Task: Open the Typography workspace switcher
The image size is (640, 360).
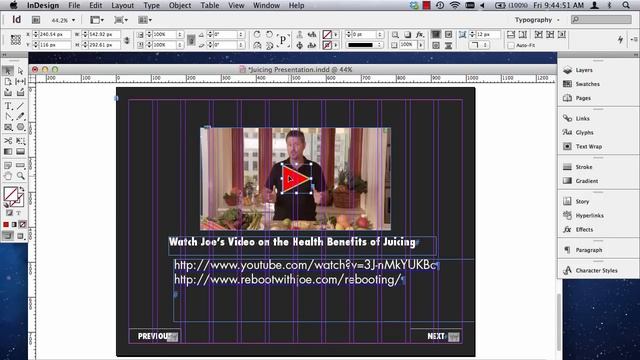Action: pyautogui.click(x=537, y=20)
